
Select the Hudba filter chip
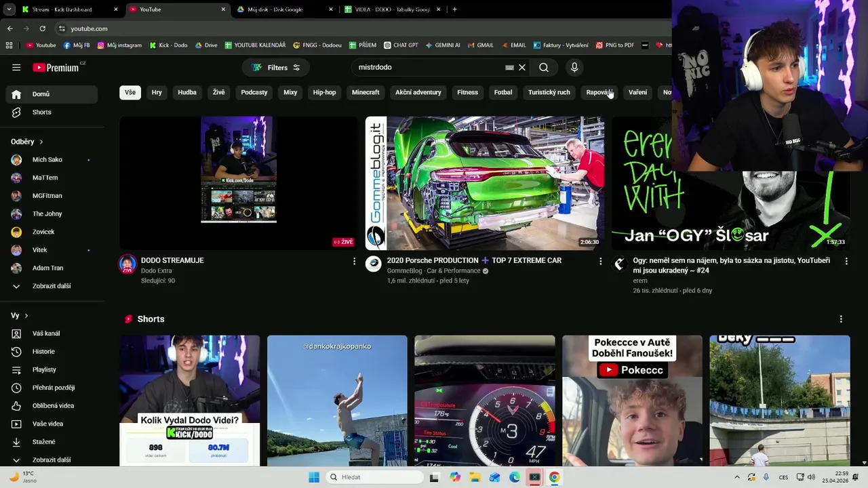click(187, 92)
